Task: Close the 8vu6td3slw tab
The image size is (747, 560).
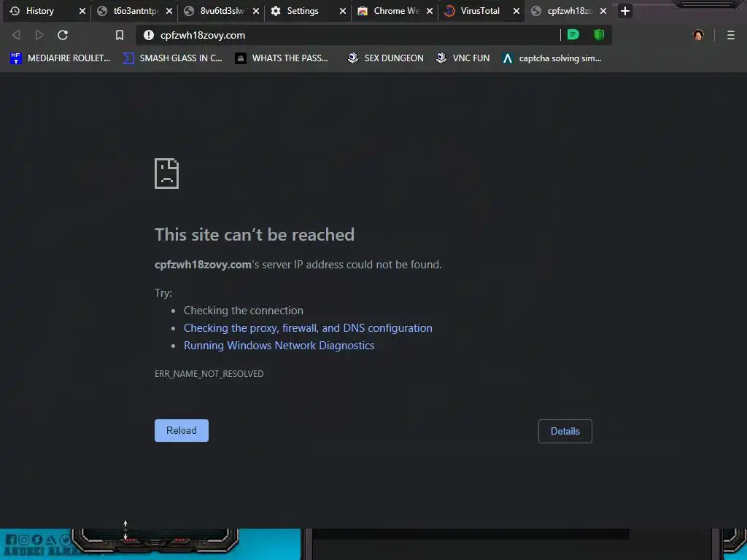Action: pos(256,11)
